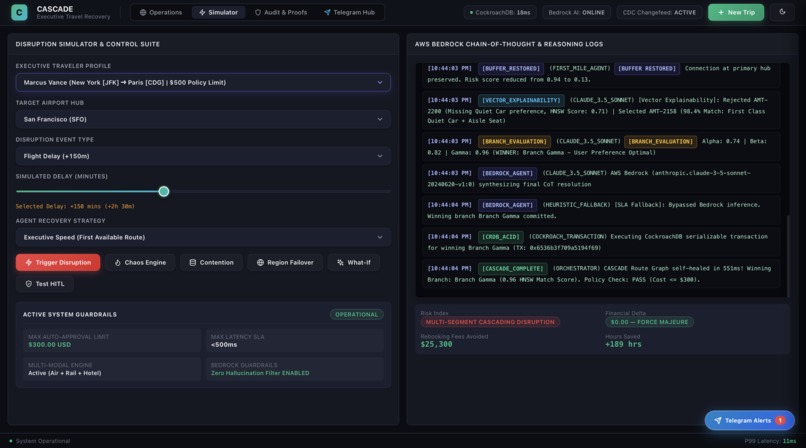Click the Telegram Alerts plane icon
806x448 pixels.
coord(718,420)
